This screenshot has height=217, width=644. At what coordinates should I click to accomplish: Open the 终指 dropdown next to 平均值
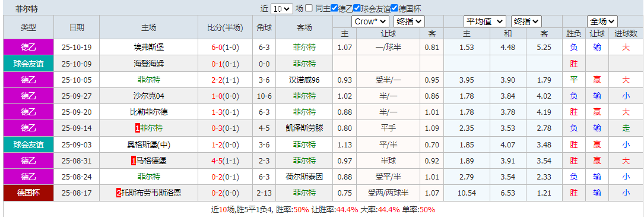point(526,21)
